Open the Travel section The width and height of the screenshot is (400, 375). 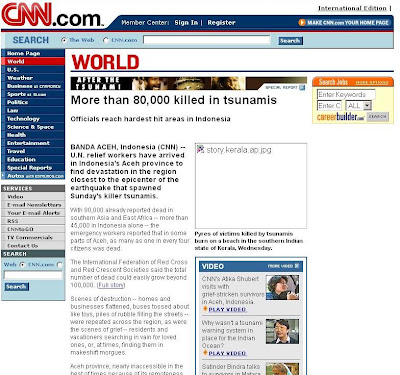click(x=33, y=151)
